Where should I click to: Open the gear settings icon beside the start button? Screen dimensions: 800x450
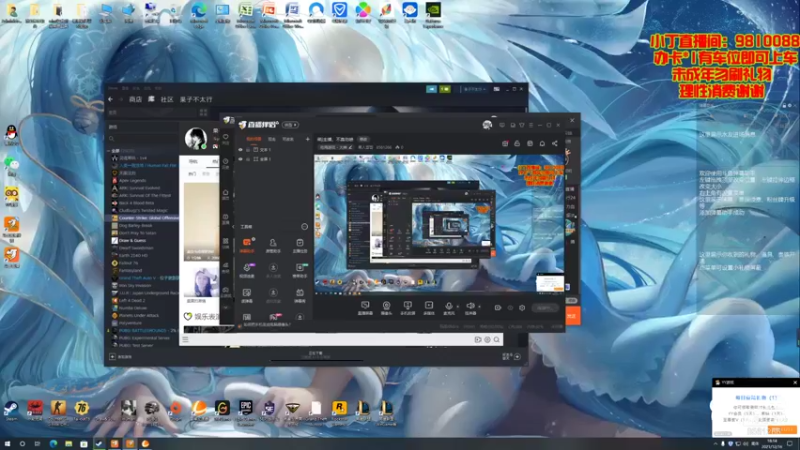[522, 308]
